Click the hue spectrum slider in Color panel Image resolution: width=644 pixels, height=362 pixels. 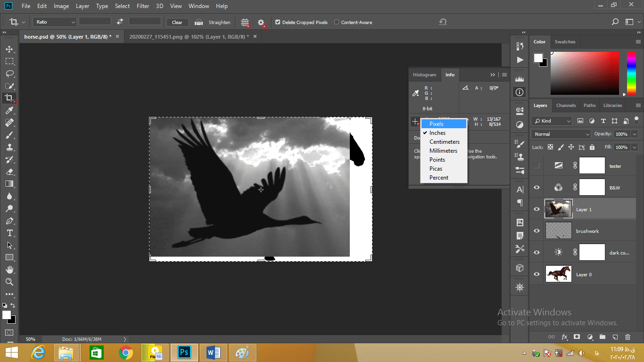631,73
